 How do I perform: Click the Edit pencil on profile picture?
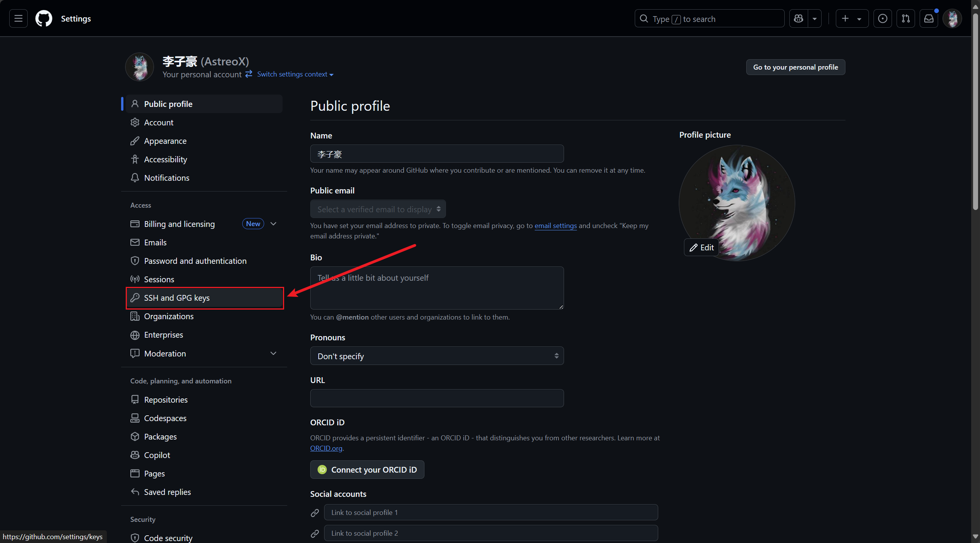702,248
